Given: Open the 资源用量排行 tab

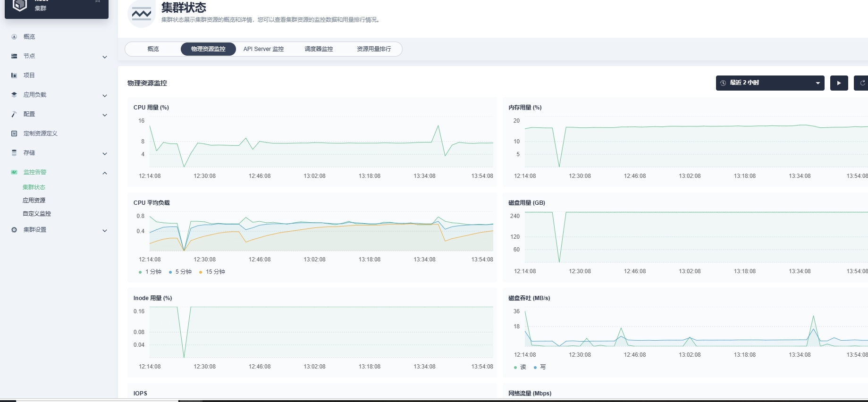Looking at the screenshot, I should click(374, 49).
